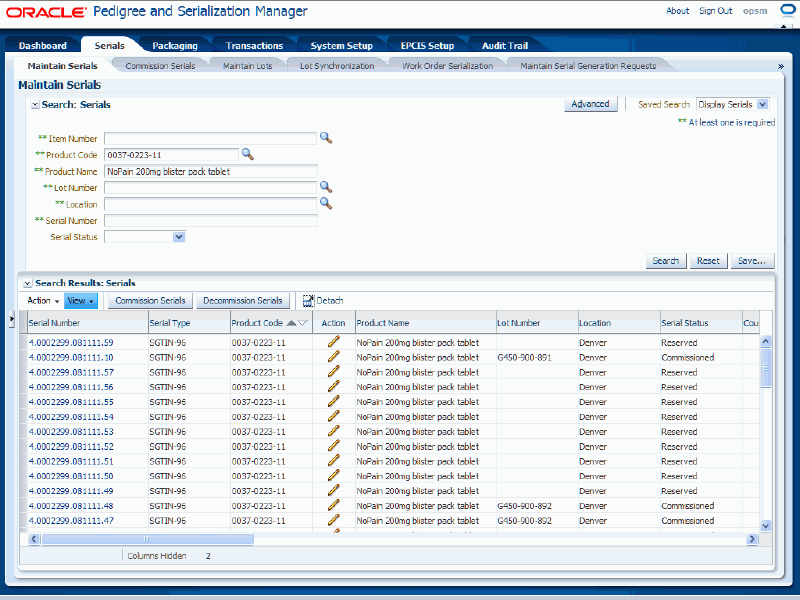The image size is (800, 600).
Task: Click results table scroll up arrow
Action: click(x=765, y=341)
